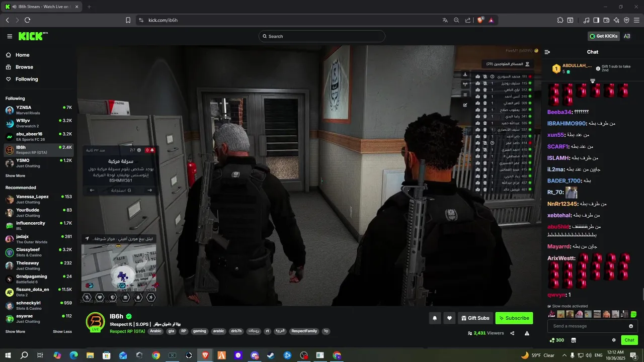Image resolution: width=644 pixels, height=362 pixels.
Task: Open the browser extensions puzzle icon
Action: coord(560,20)
